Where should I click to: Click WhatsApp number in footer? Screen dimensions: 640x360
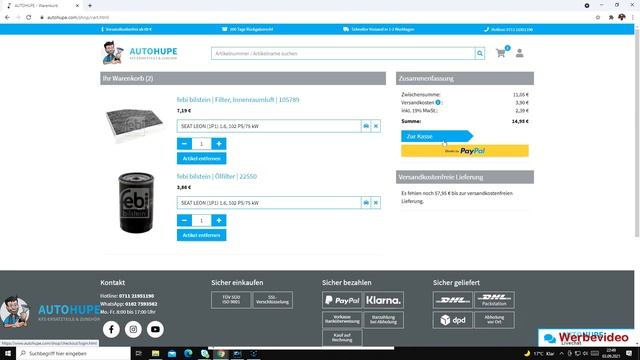click(141, 304)
